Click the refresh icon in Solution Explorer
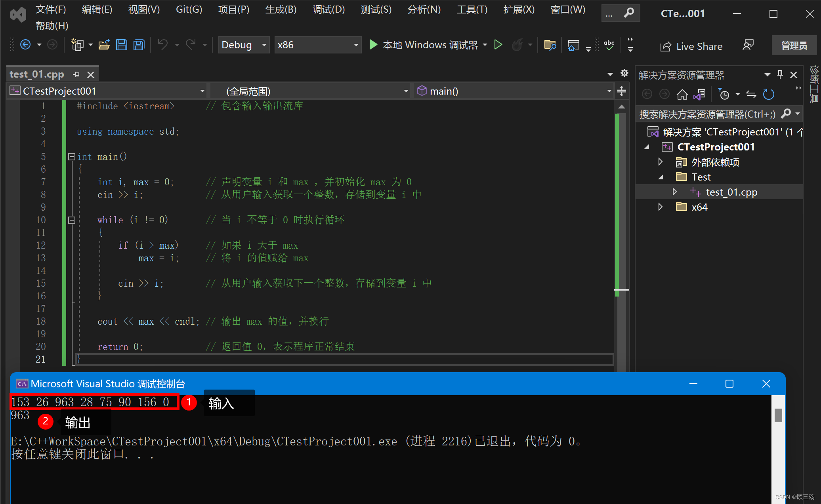 (x=768, y=94)
